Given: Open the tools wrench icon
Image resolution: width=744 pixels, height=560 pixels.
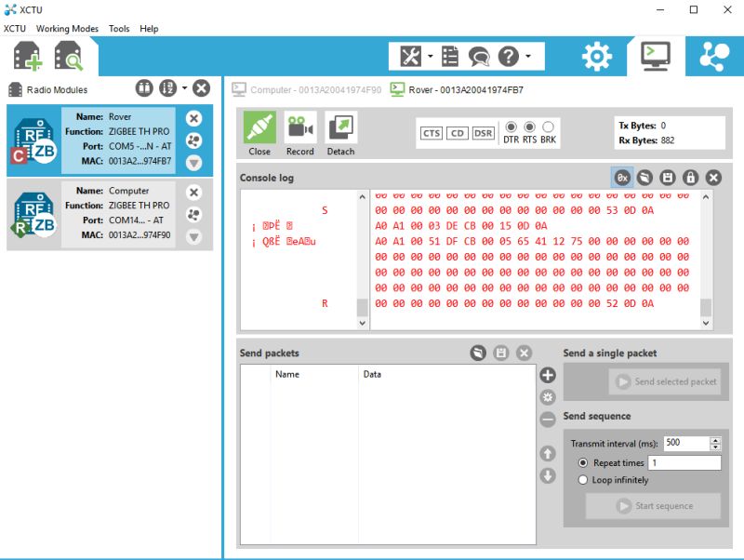Looking at the screenshot, I should 410,57.
